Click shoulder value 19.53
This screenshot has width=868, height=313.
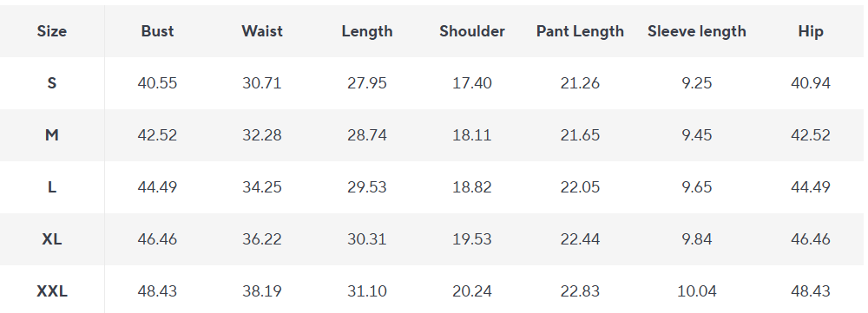pos(471,239)
